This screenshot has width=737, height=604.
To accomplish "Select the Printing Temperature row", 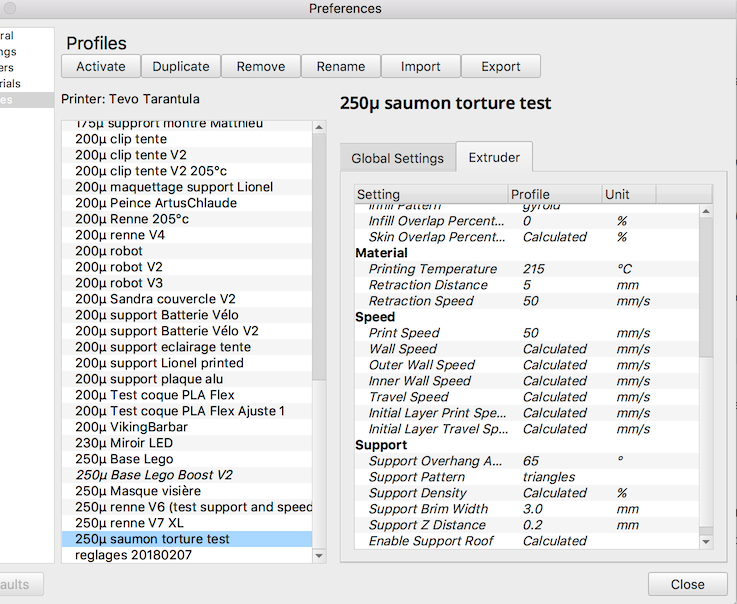I will tap(527, 269).
